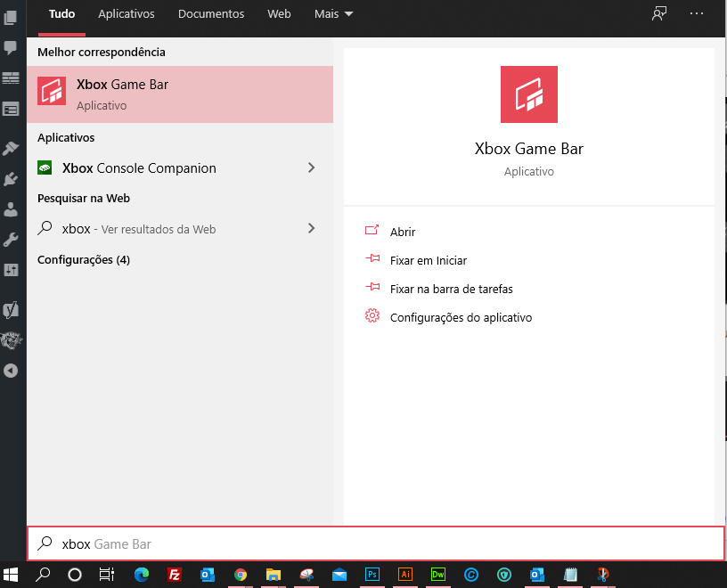Launch Illustrator from the taskbar
Screen dimensions: 727x588
pyautogui.click(x=404, y=575)
